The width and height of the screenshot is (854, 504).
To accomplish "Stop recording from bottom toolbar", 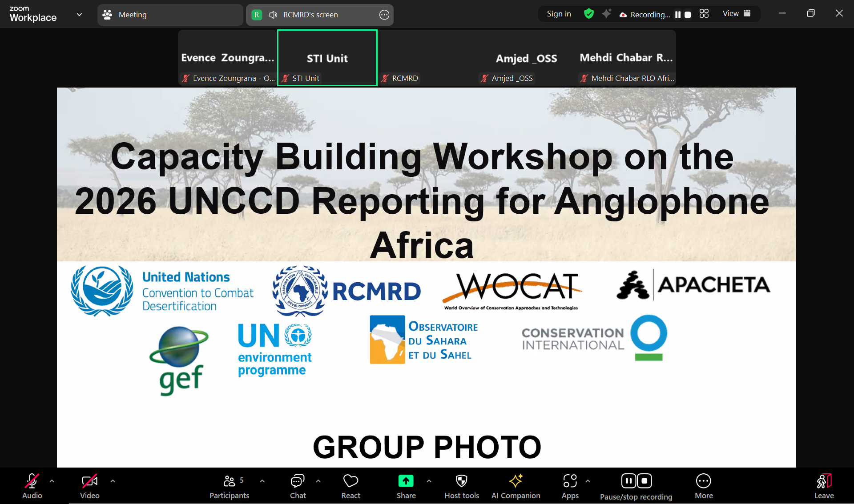I will 645,481.
